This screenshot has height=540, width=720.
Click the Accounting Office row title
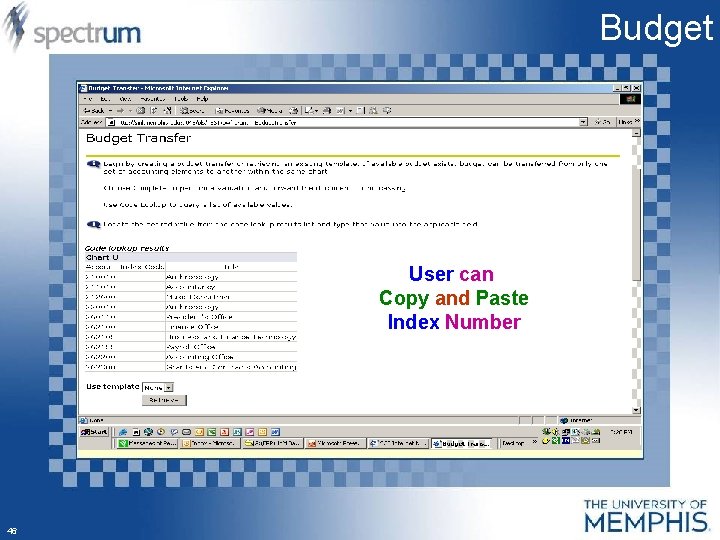tap(200, 357)
